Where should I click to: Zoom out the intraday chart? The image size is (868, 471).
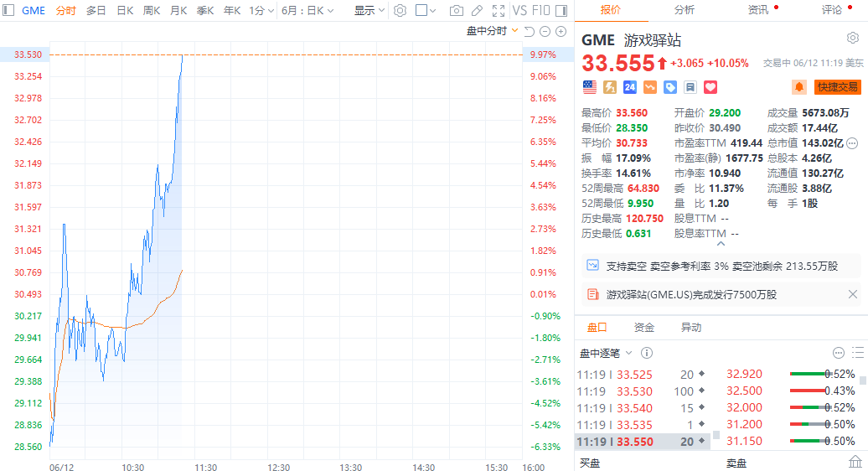pyautogui.click(x=545, y=32)
